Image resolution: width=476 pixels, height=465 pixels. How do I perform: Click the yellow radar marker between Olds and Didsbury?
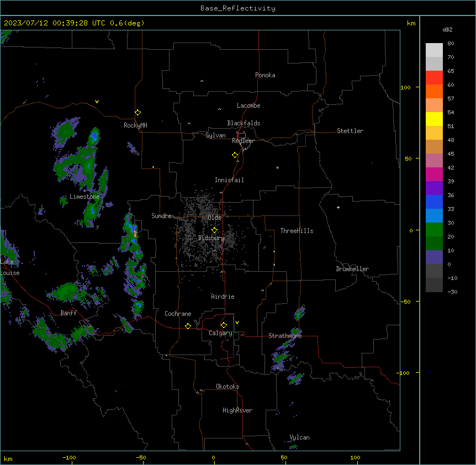point(214,230)
